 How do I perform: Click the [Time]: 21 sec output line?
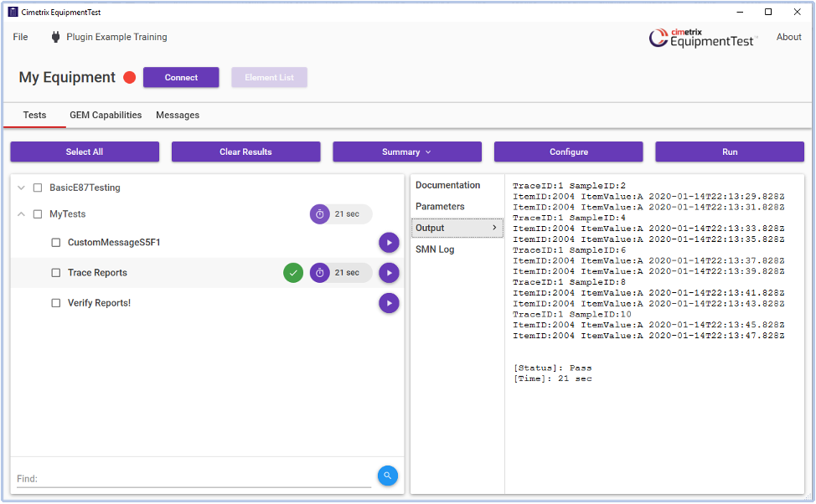coord(553,378)
